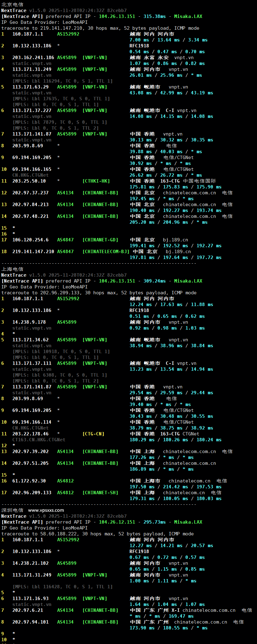This screenshot has width=257, height=644.
Task: Click hop IP 113.171.63.29
Action: pos(30,87)
